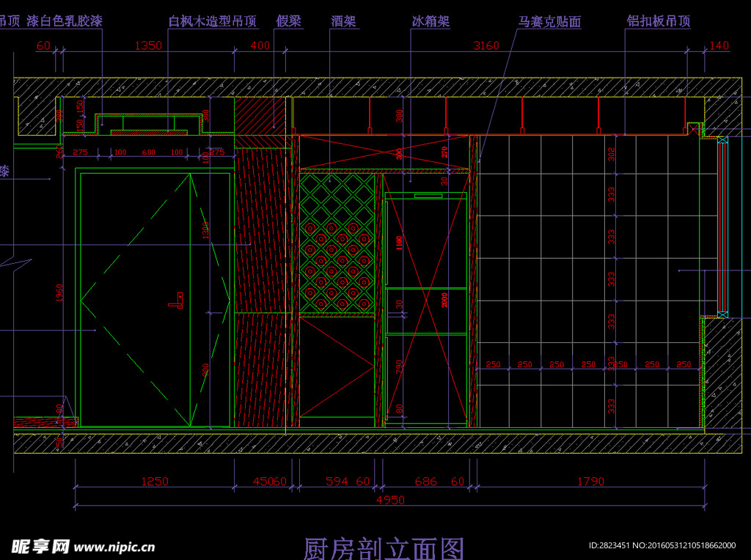This screenshot has width=751, height=560.
Task: Click the 1790 bottom dimension value
Action: (590, 482)
